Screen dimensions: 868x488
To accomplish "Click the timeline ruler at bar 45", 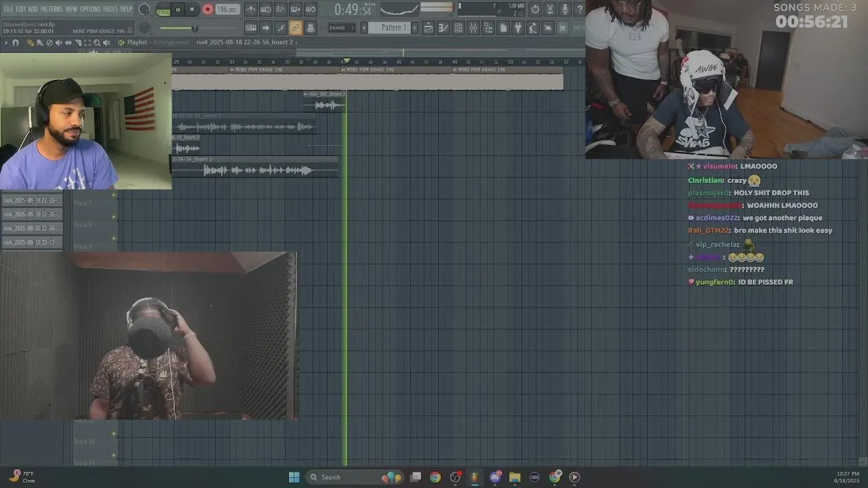I will tap(399, 62).
